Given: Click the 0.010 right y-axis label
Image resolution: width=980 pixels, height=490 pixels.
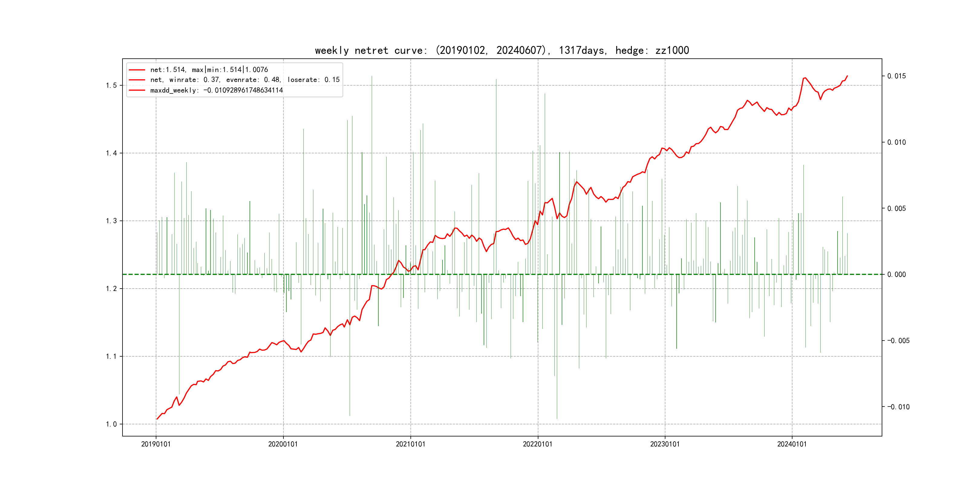Looking at the screenshot, I should tap(896, 142).
